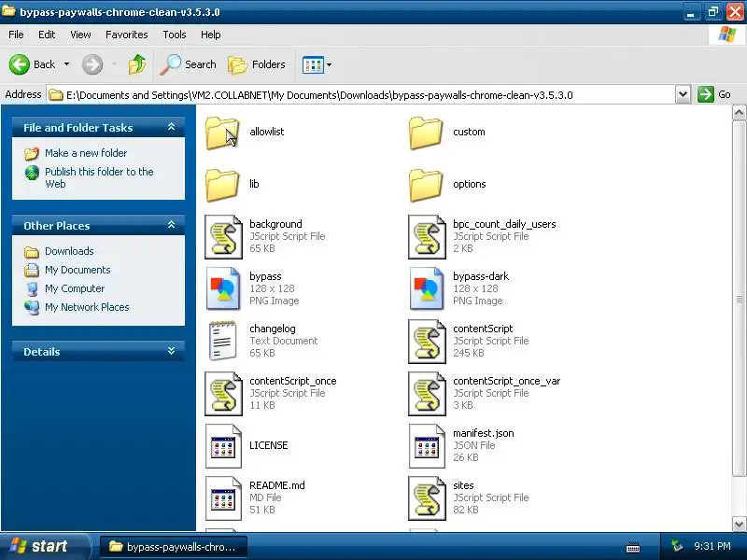
Task: Click the scrollbar up arrow
Action: coord(739,113)
